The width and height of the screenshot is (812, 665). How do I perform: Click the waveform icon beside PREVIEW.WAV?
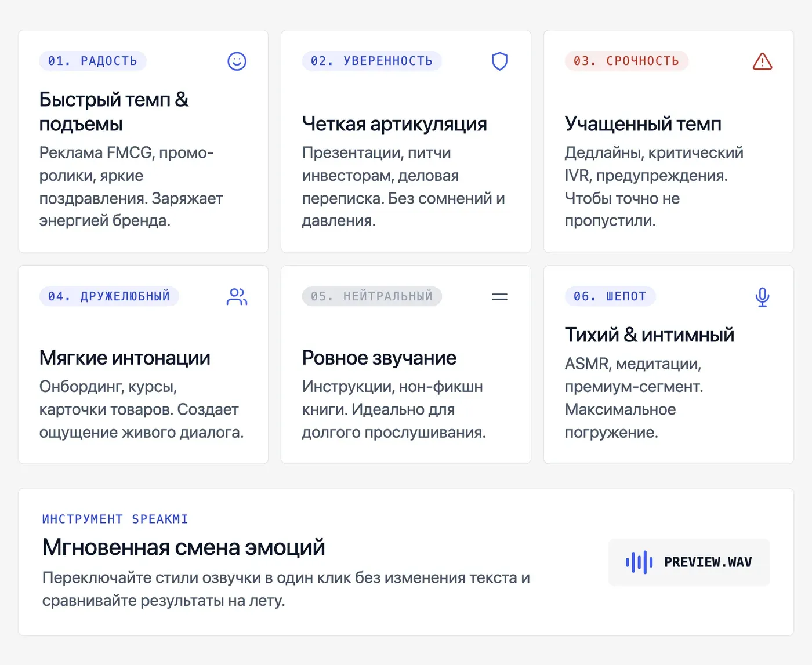(x=639, y=562)
